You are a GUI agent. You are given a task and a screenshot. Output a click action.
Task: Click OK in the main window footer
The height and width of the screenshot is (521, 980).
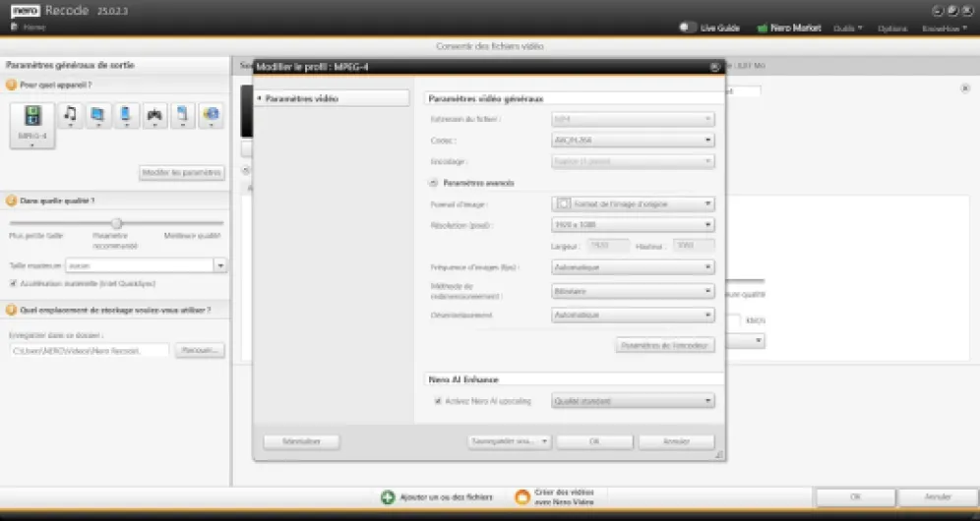[856, 497]
